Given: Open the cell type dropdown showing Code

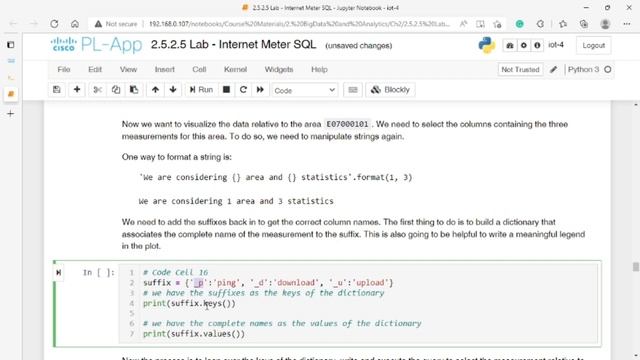Looking at the screenshot, I should [x=304, y=90].
